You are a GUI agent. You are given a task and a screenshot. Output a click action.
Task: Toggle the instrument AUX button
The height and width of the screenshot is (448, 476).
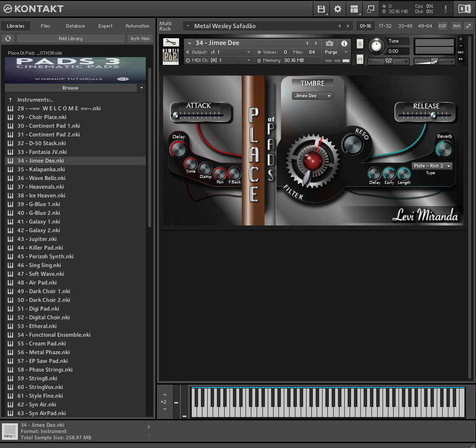pyautogui.click(x=461, y=52)
